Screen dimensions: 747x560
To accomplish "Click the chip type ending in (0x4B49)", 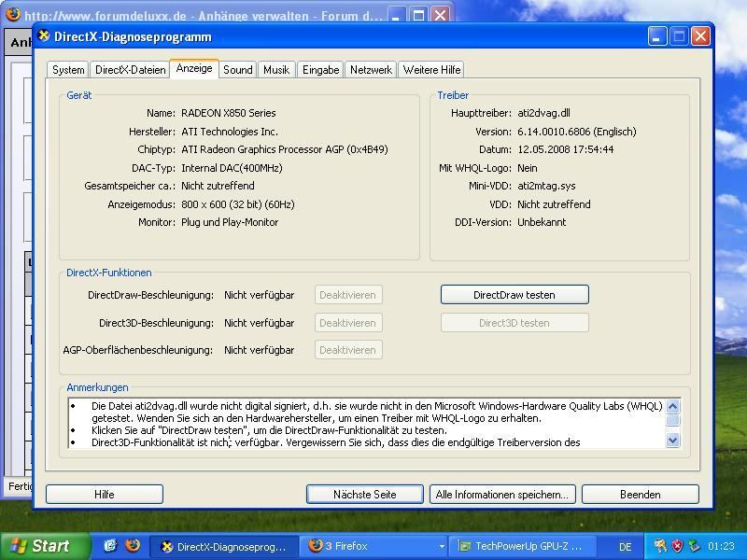I will coord(285,149).
